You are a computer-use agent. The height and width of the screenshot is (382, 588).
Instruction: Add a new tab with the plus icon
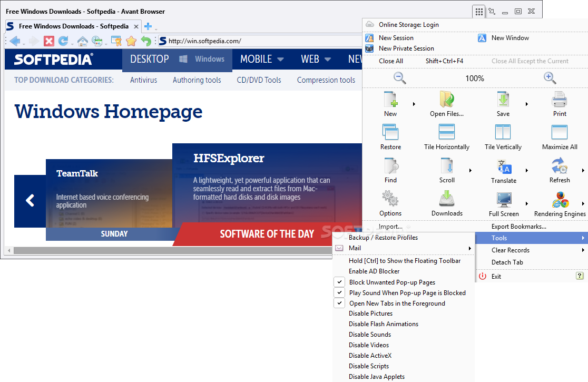coord(148,26)
